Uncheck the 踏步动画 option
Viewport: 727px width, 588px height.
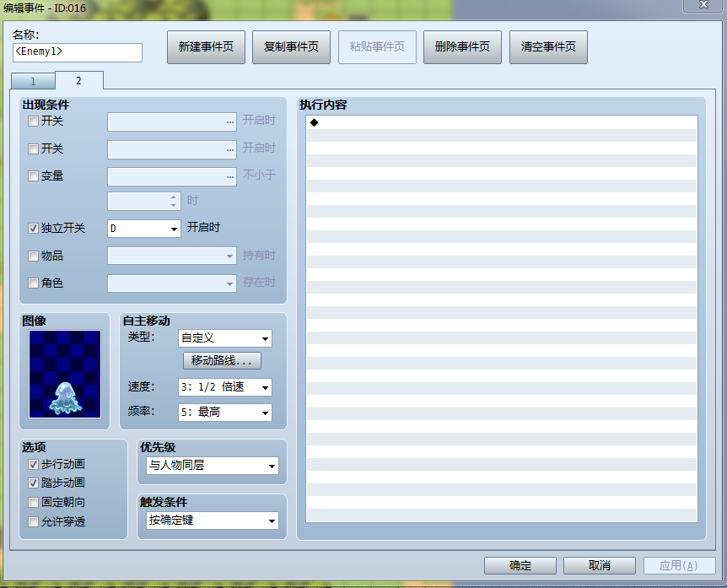[x=33, y=483]
